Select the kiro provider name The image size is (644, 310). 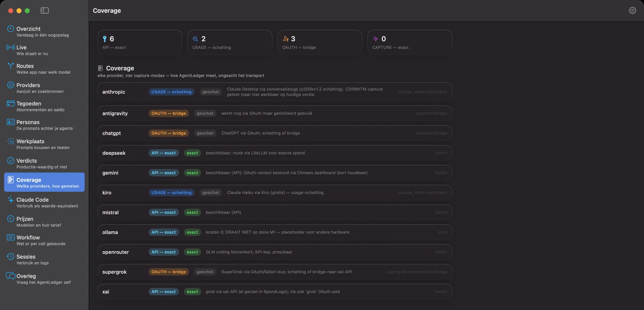click(107, 193)
